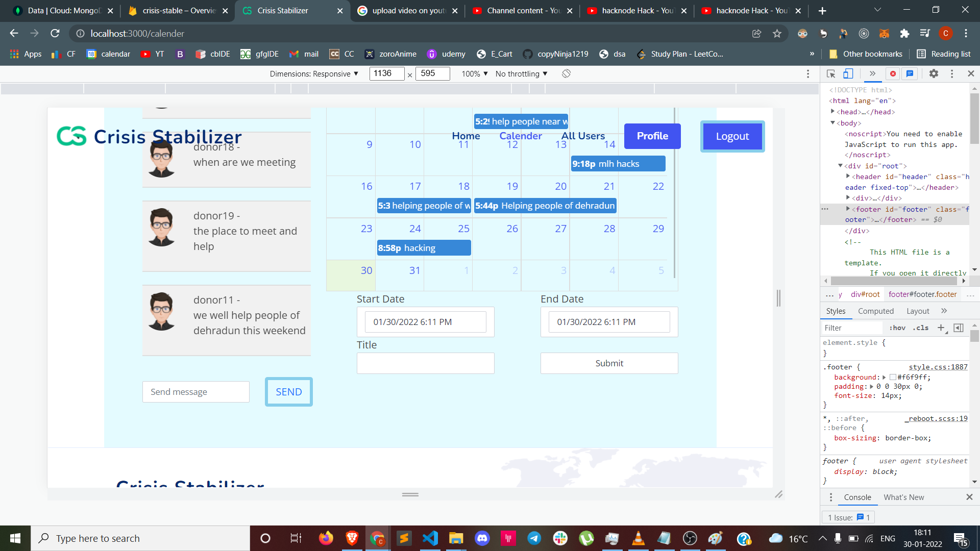The width and height of the screenshot is (980, 551).
Task: Click the Logout button
Action: [x=732, y=136]
